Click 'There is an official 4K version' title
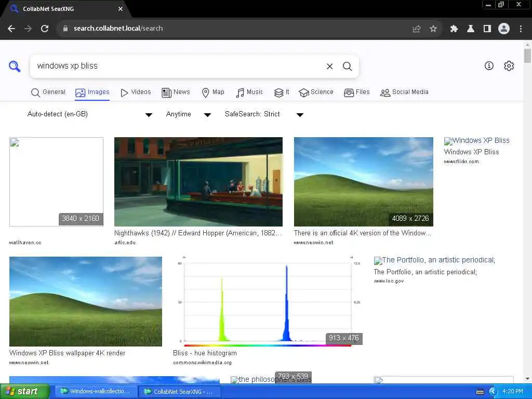 (x=363, y=233)
